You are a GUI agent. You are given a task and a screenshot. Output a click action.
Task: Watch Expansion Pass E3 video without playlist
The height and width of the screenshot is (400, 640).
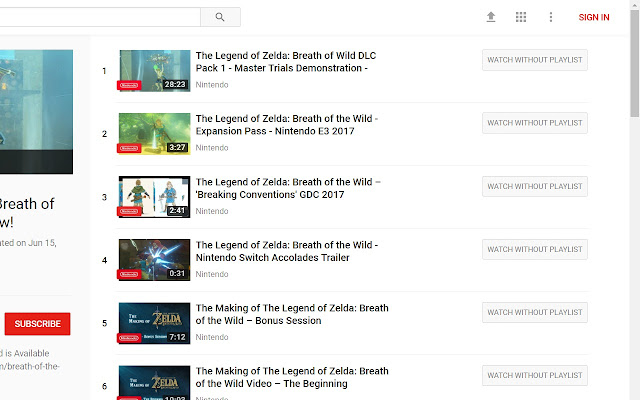point(535,123)
